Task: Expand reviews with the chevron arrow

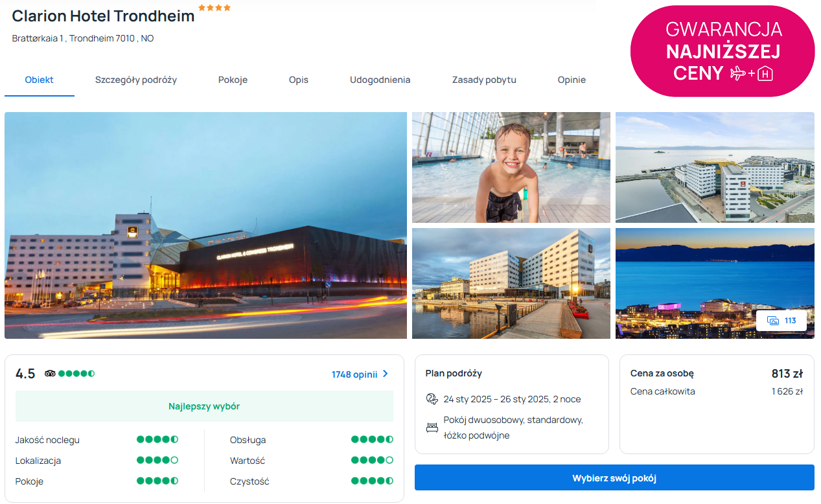Action: coord(386,374)
